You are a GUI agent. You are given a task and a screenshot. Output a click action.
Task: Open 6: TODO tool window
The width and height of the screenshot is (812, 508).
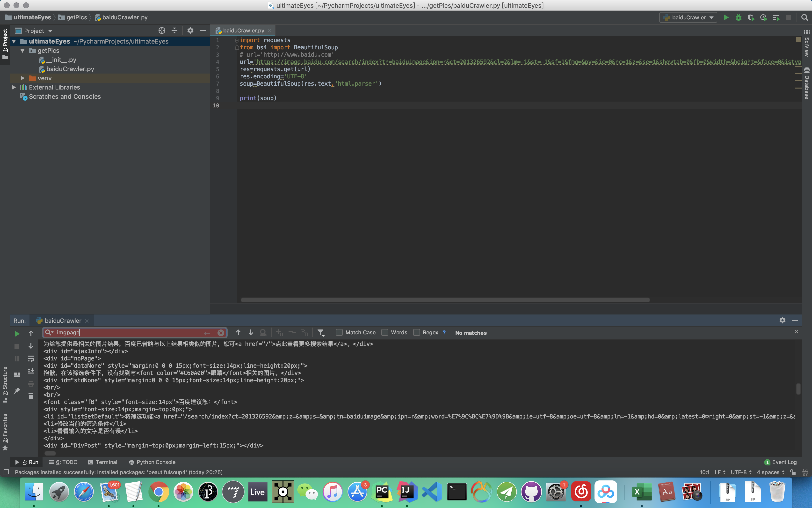pos(63,462)
